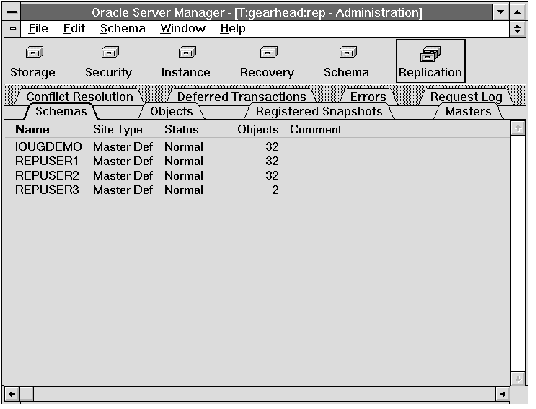Open the File menu
This screenshot has height=409, width=536.
39,28
